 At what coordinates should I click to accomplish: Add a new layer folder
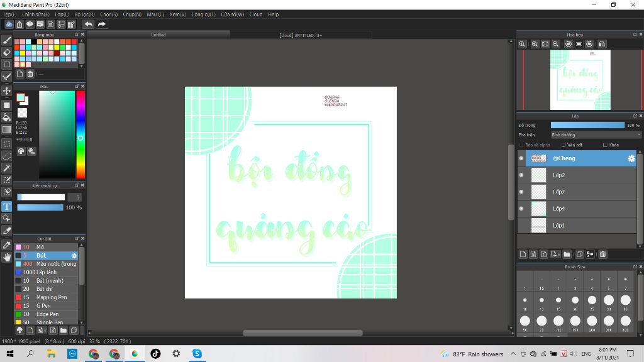point(567,254)
